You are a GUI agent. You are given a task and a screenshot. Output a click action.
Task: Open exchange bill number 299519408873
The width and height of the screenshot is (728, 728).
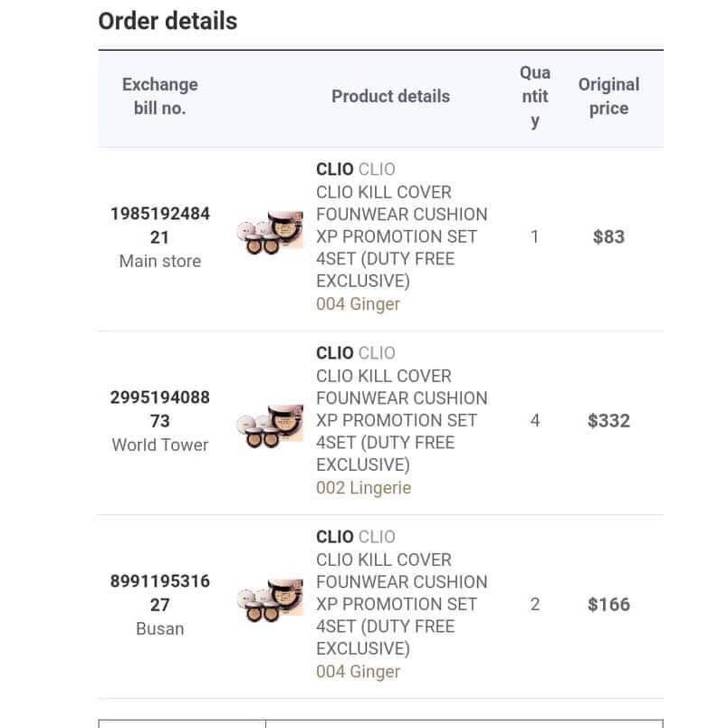click(x=160, y=409)
